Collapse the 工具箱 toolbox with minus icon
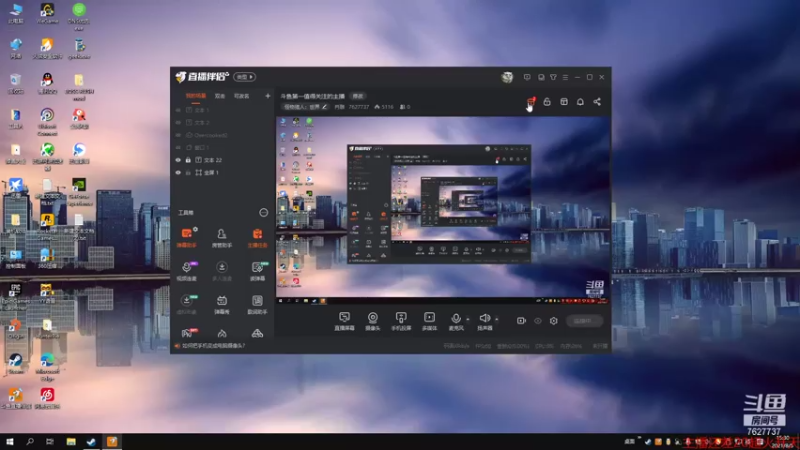The height and width of the screenshot is (450, 800). (263, 212)
